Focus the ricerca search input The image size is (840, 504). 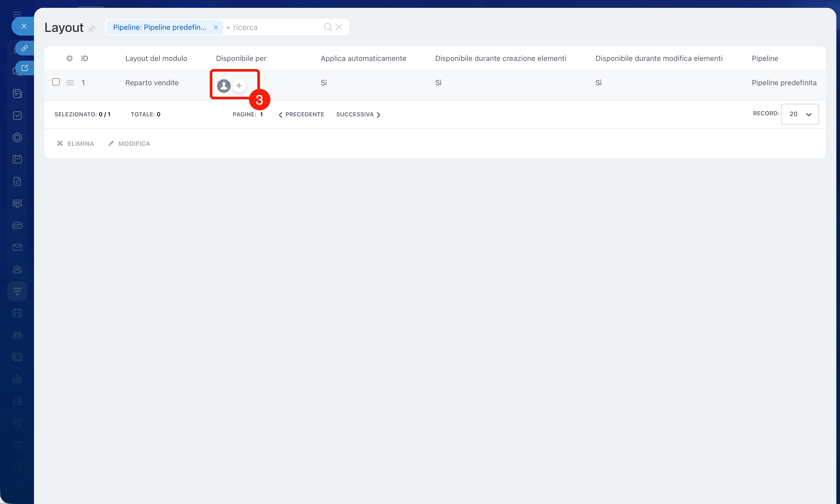(272, 27)
